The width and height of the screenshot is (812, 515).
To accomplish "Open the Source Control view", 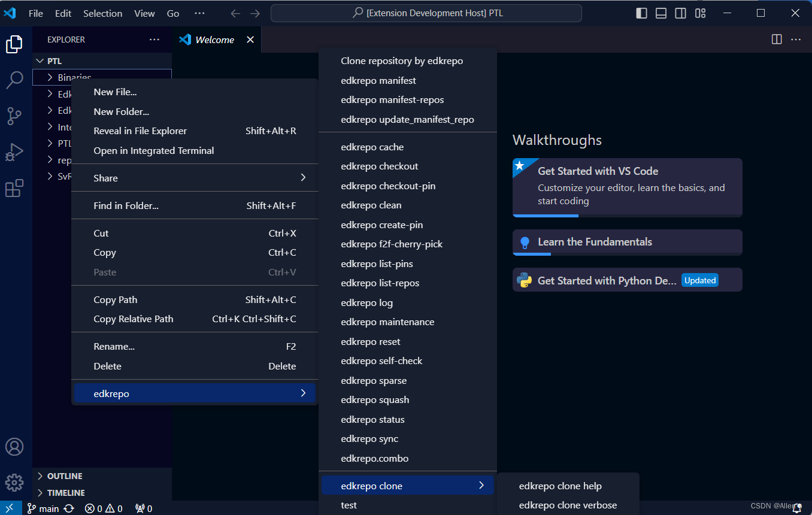I will [x=14, y=116].
